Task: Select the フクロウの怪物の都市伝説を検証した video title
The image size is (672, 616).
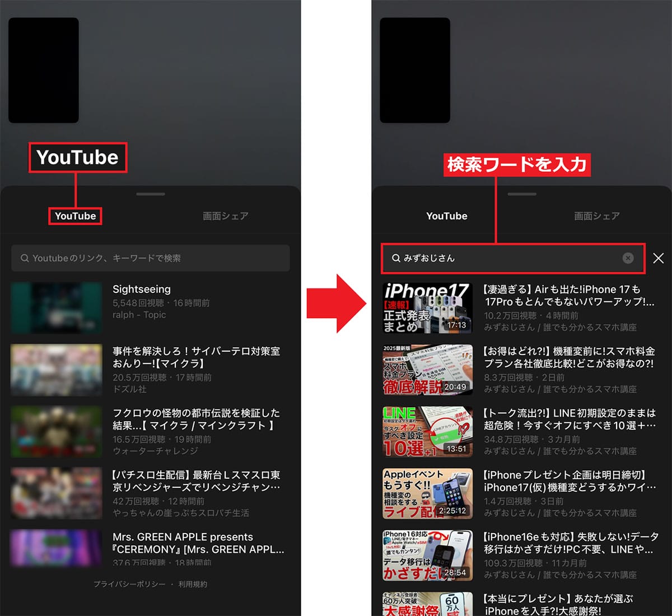Action: 197,419
